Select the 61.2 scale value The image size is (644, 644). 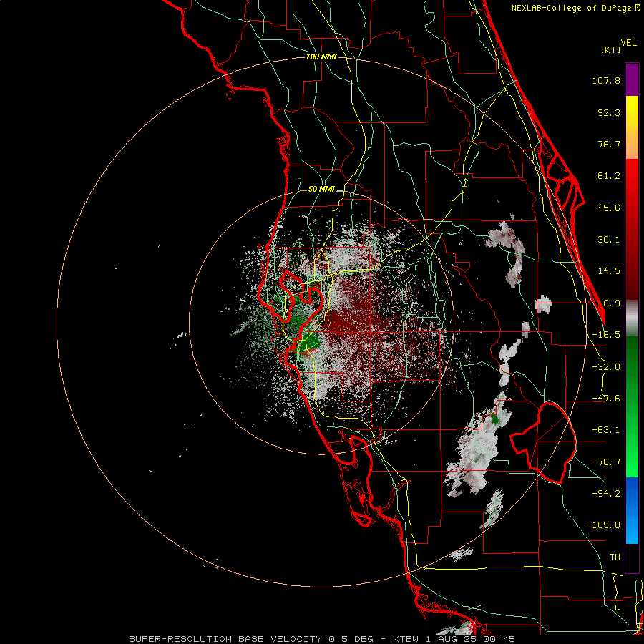[x=609, y=176]
